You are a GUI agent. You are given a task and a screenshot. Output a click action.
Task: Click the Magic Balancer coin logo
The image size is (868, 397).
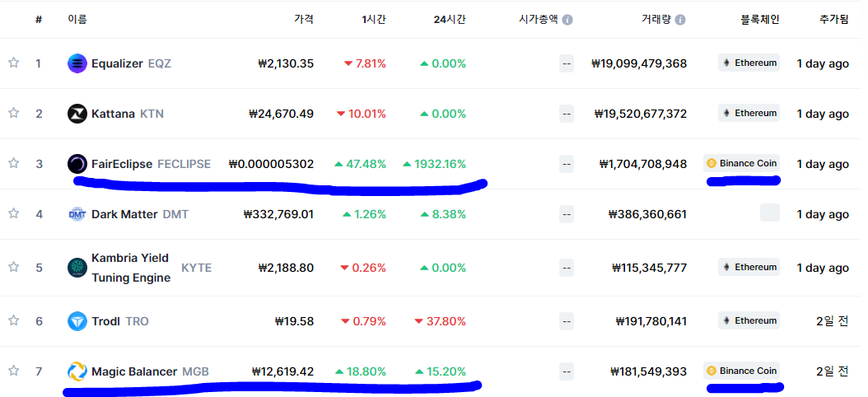[77, 371]
